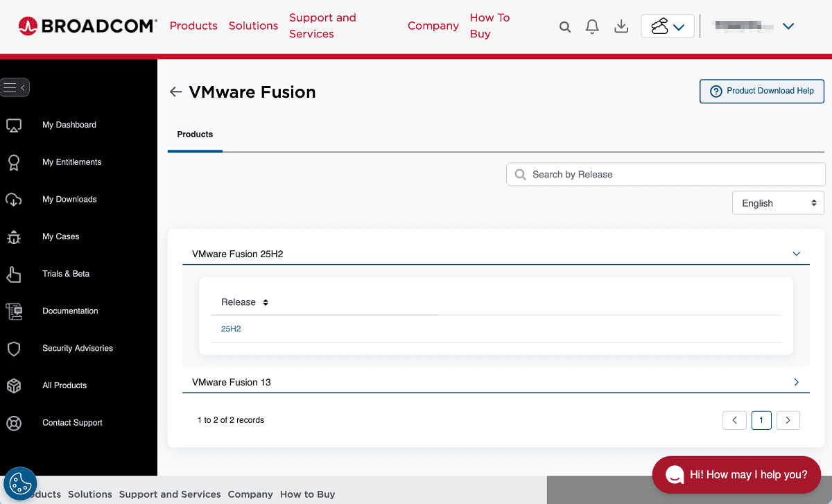Image resolution: width=832 pixels, height=504 pixels.
Task: Go back using arrow beside VMware Fusion
Action: point(175,92)
